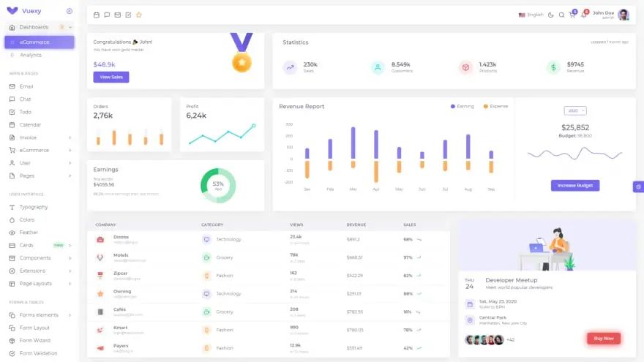Open the email shortcut icon in top bar

pyautogui.click(x=118, y=15)
